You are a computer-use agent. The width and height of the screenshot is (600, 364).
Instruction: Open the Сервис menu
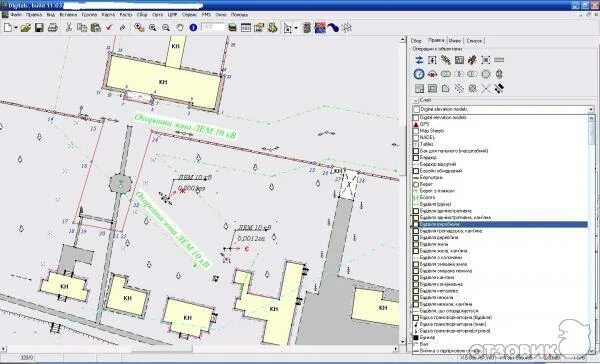click(x=189, y=15)
